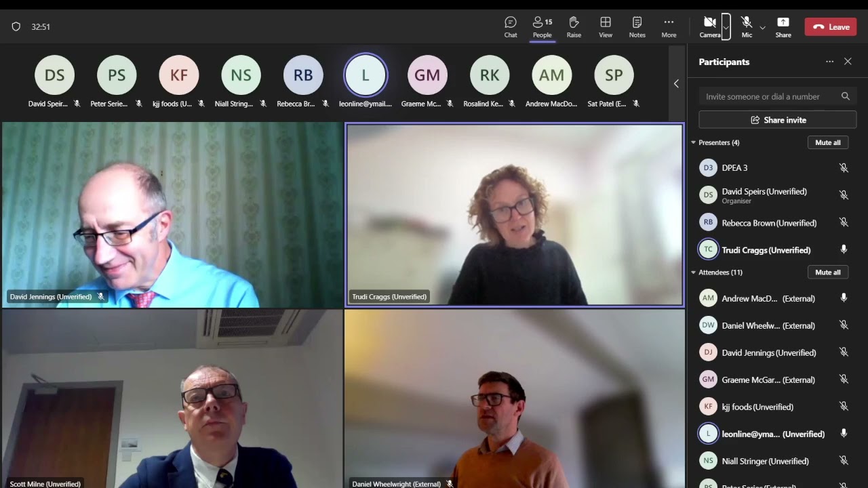Toggle the mic icon for DPEA 3

point(844,168)
